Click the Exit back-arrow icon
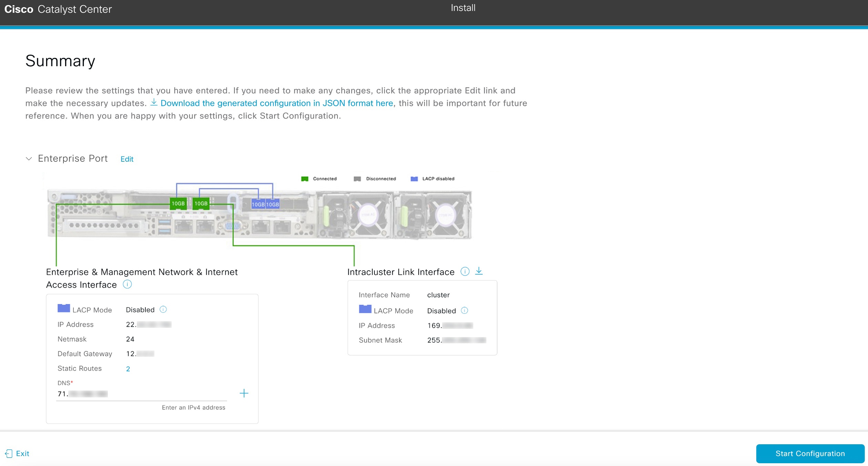Image resolution: width=868 pixels, height=466 pixels. [9, 454]
